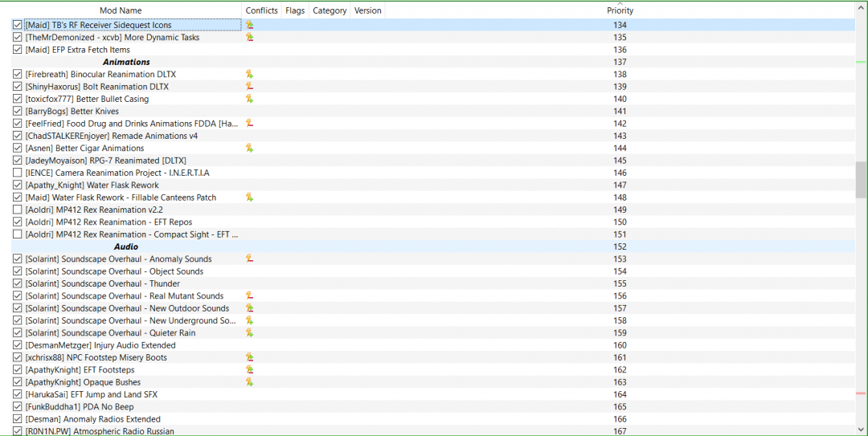Click conflict icon for Real Mutant Sounds
The image size is (868, 436).
(250, 296)
